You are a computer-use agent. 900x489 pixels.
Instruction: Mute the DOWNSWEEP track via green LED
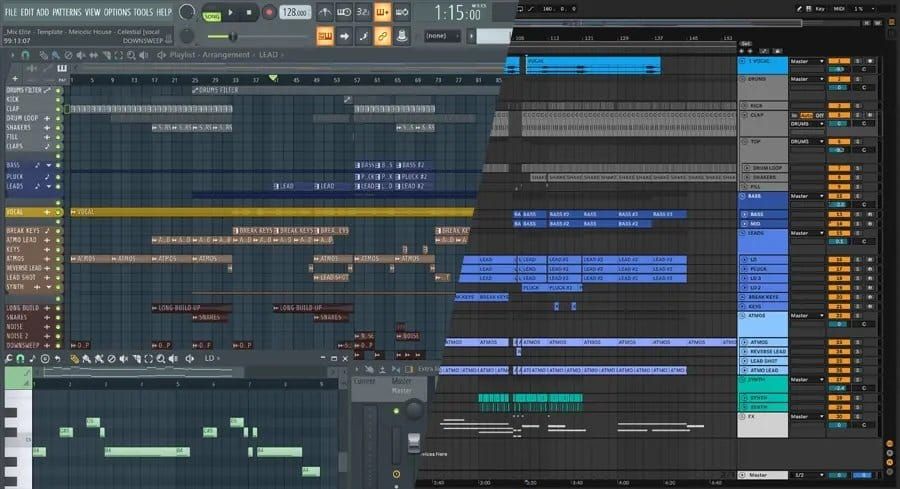58,346
